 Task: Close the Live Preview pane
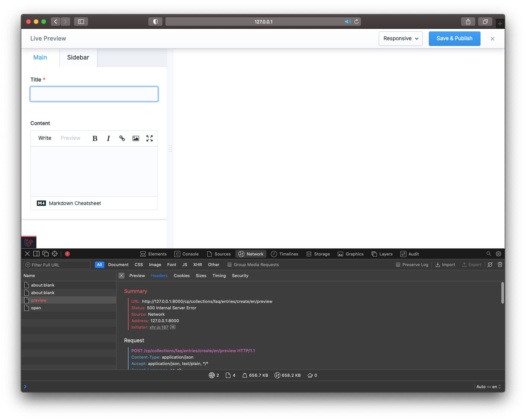pos(492,39)
